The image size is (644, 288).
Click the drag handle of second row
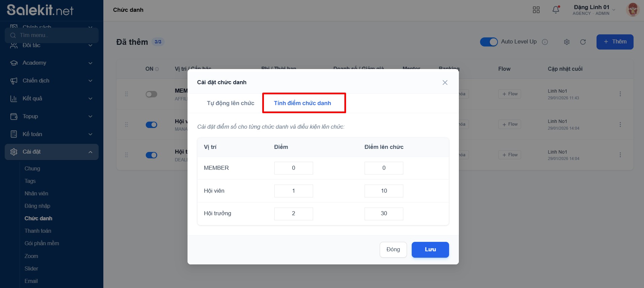pos(127,125)
